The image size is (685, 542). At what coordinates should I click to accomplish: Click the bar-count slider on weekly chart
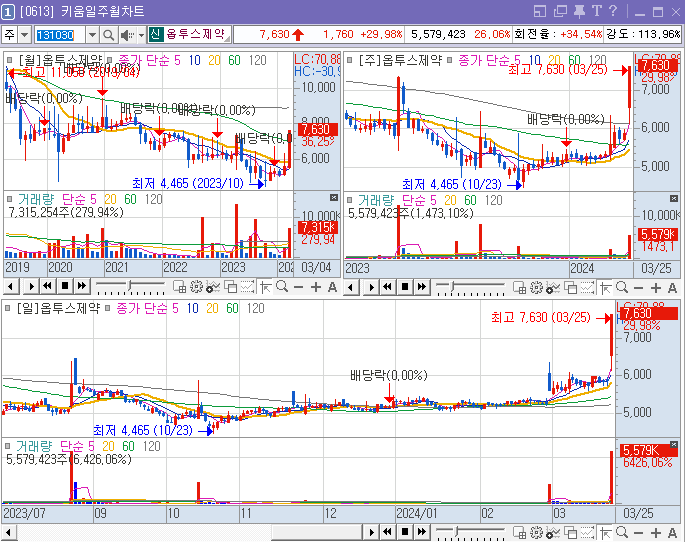(x=471, y=287)
